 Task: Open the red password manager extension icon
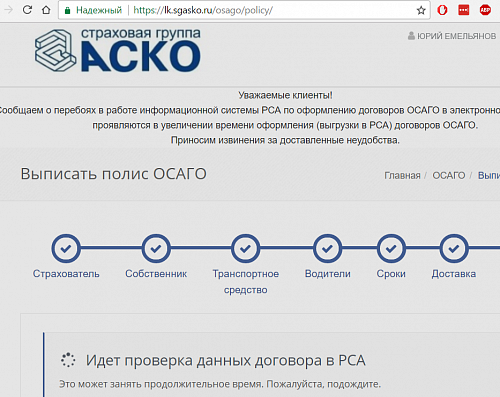coord(464,10)
